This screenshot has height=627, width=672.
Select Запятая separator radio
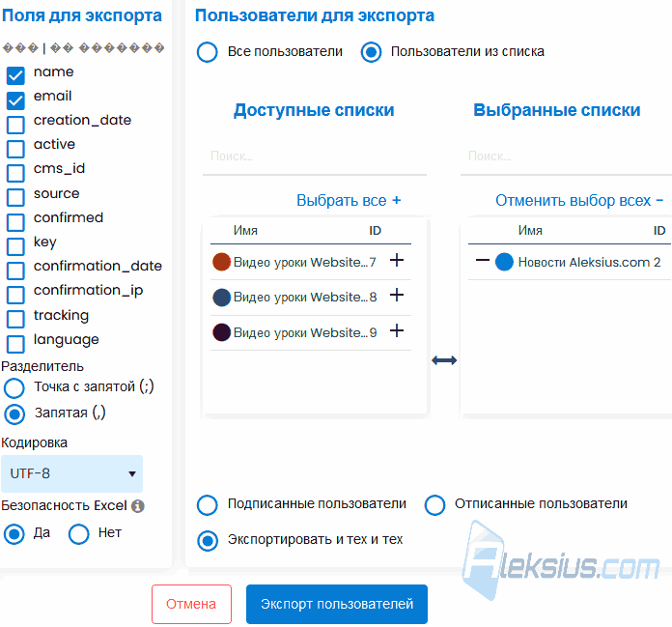coord(14,413)
